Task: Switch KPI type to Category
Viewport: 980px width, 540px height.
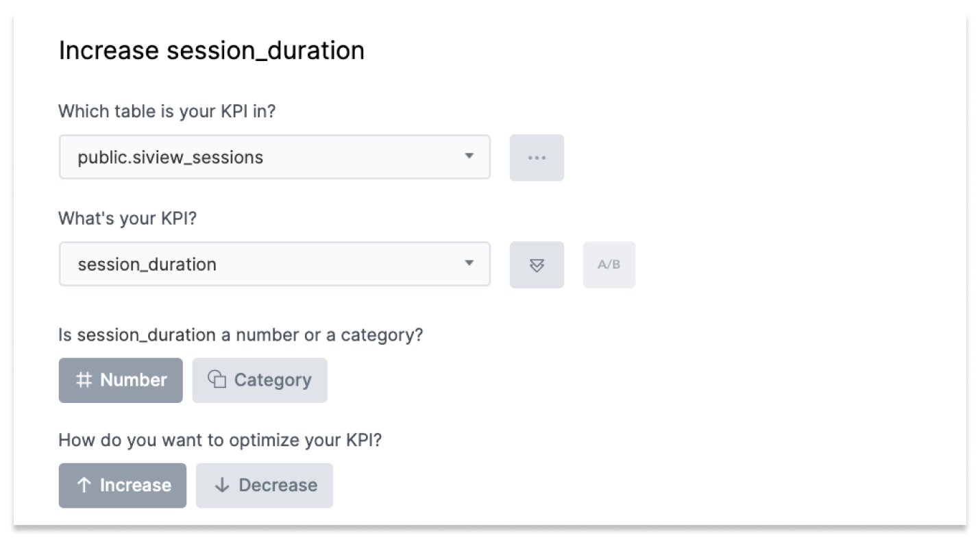Action: tap(260, 380)
